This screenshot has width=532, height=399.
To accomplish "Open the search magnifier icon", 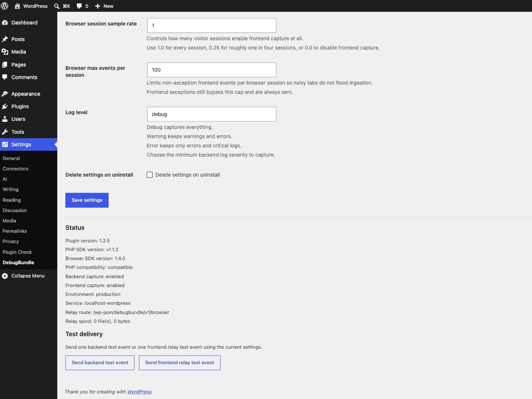I will (x=57, y=6).
